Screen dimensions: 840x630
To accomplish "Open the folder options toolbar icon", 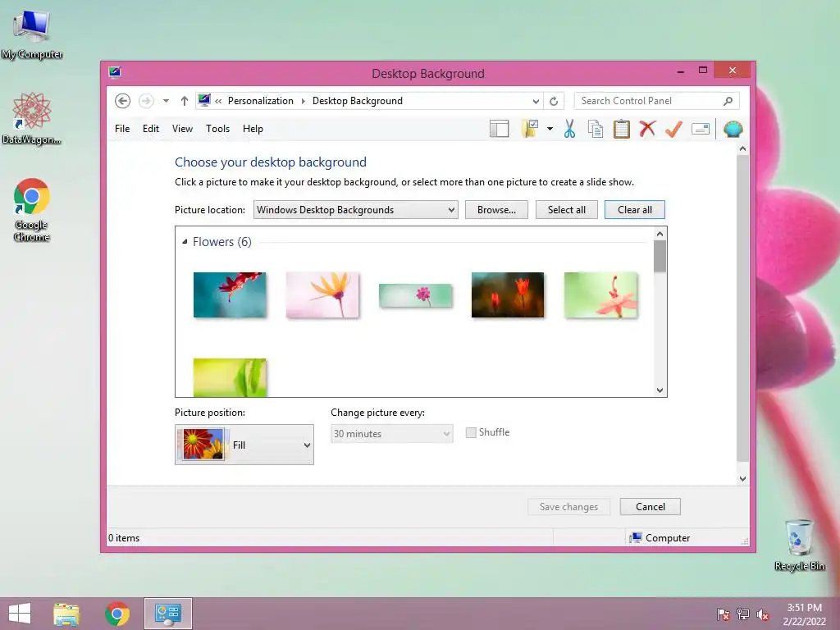I will [x=531, y=129].
